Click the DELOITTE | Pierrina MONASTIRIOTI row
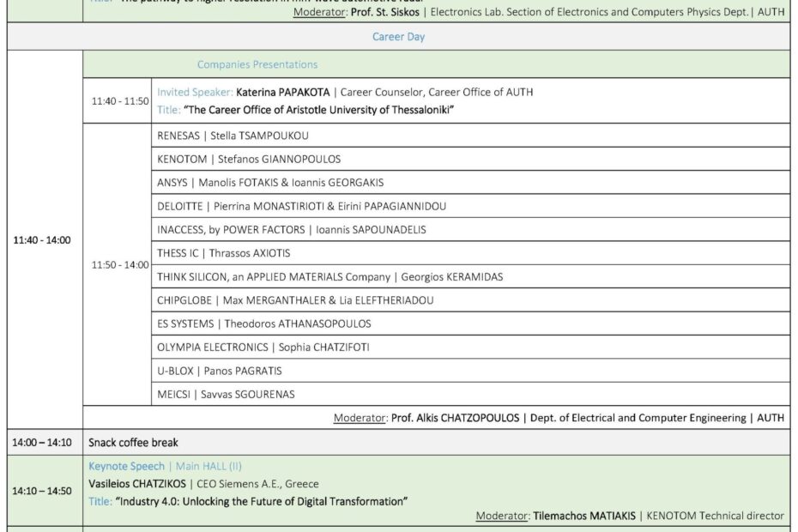 (x=470, y=206)
